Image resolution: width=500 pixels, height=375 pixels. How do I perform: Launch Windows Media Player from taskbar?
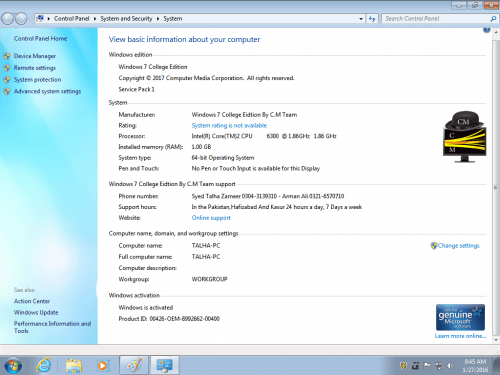coord(103,366)
